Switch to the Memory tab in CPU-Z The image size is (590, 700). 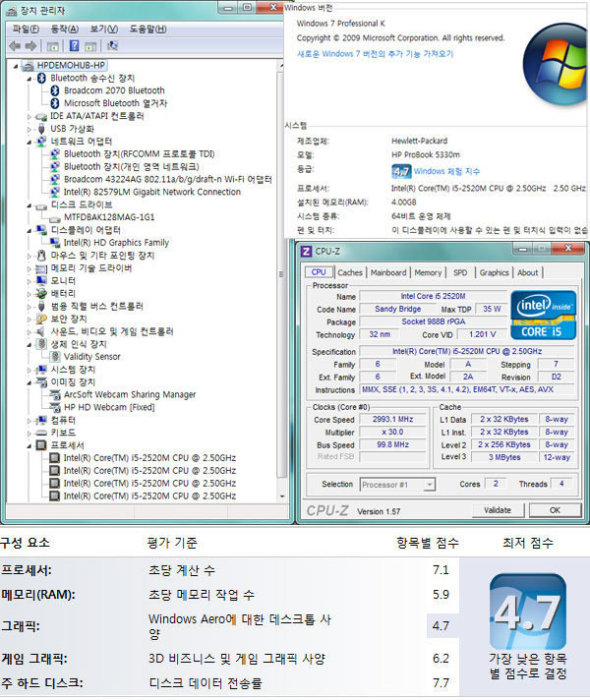tap(428, 272)
